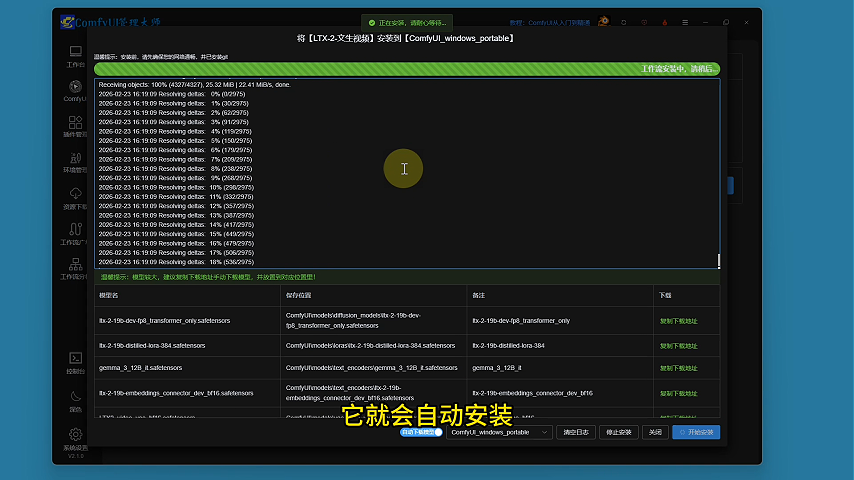Click the green model download tip text

point(208,277)
